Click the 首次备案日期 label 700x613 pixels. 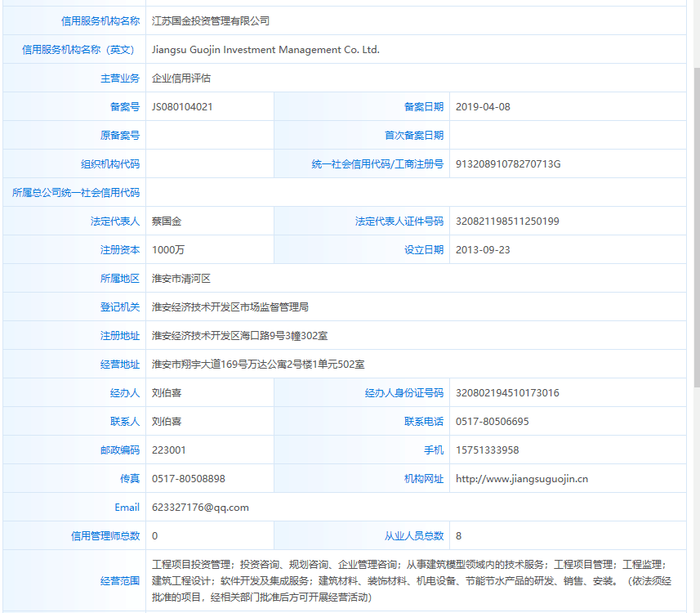coord(414,136)
